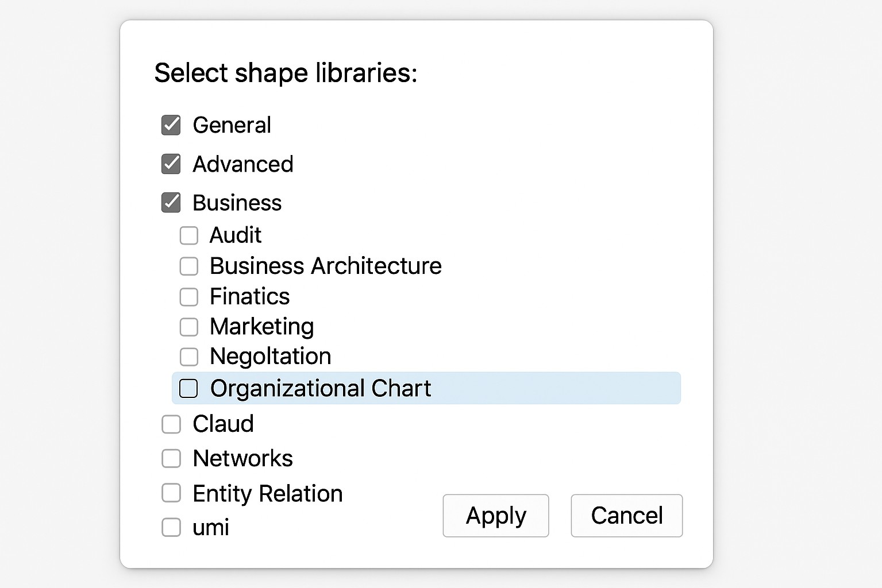Check the Organizational Chart checkbox
Image resolution: width=882 pixels, height=588 pixels.
[188, 388]
